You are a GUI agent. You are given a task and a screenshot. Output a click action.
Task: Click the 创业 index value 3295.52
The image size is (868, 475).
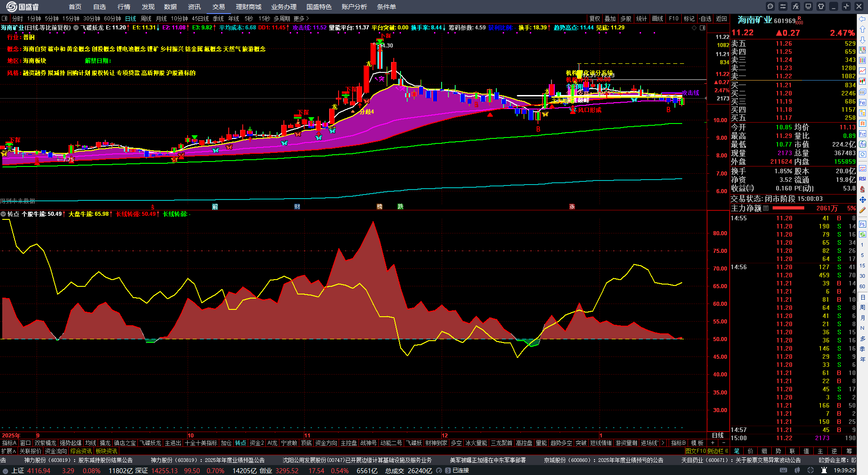point(287,470)
